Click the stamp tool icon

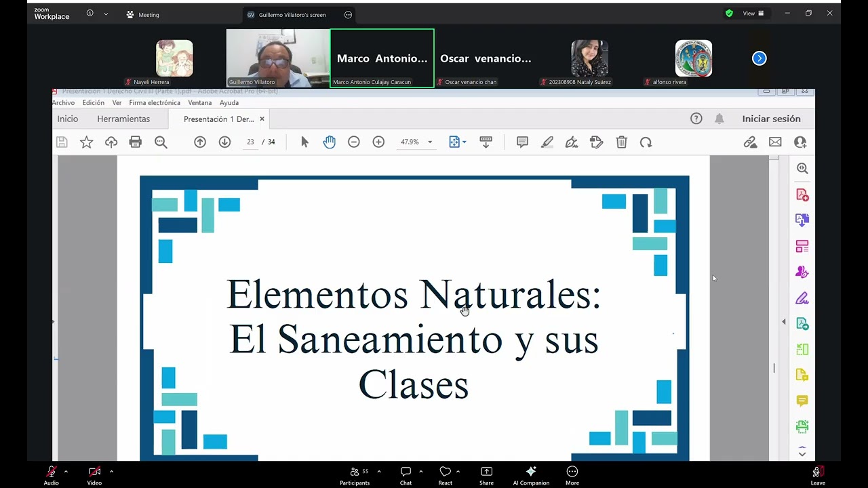(x=597, y=142)
